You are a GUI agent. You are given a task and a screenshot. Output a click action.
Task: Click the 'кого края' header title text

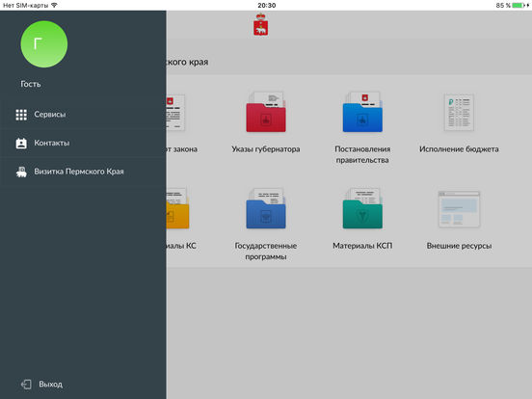tap(187, 62)
